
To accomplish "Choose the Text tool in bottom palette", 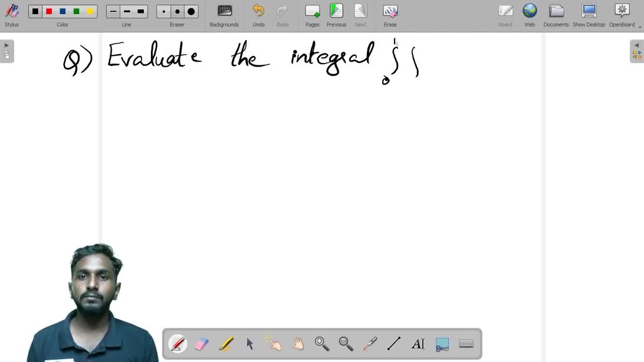I will (x=418, y=344).
